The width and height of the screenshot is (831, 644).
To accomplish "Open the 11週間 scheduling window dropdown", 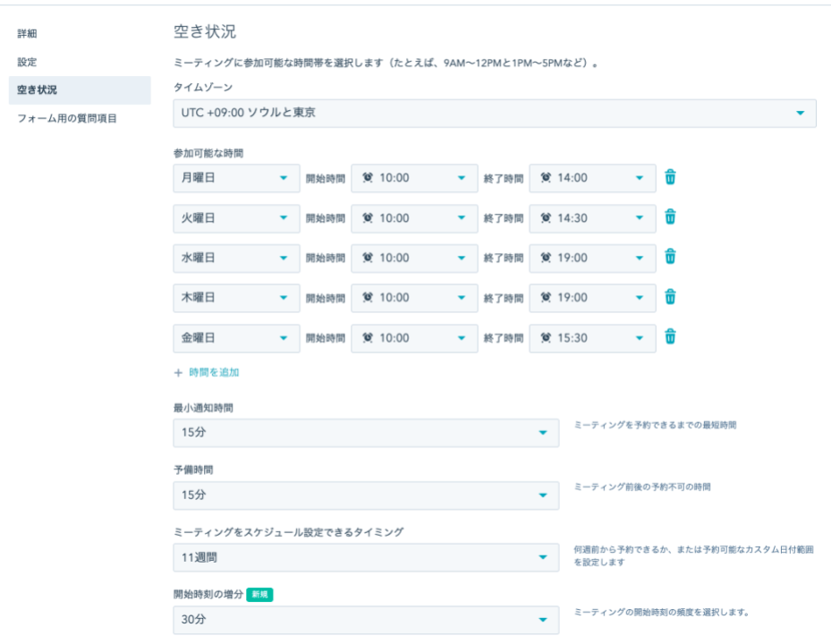I will coord(366,558).
